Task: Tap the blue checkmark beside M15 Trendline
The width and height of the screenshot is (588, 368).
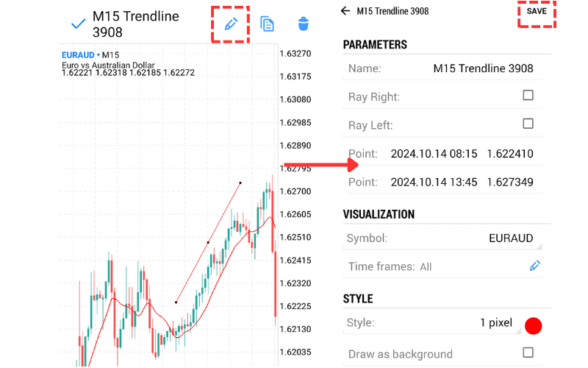Action: click(x=78, y=24)
